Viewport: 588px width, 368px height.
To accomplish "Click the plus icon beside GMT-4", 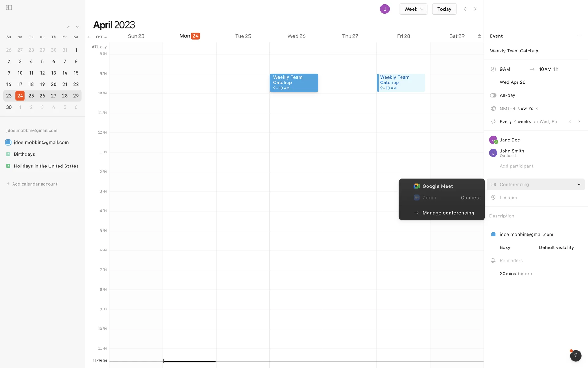I will pos(89,37).
